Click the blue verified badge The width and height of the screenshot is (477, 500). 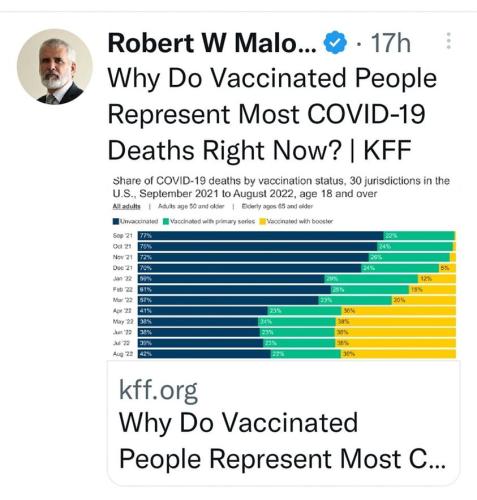(x=335, y=42)
